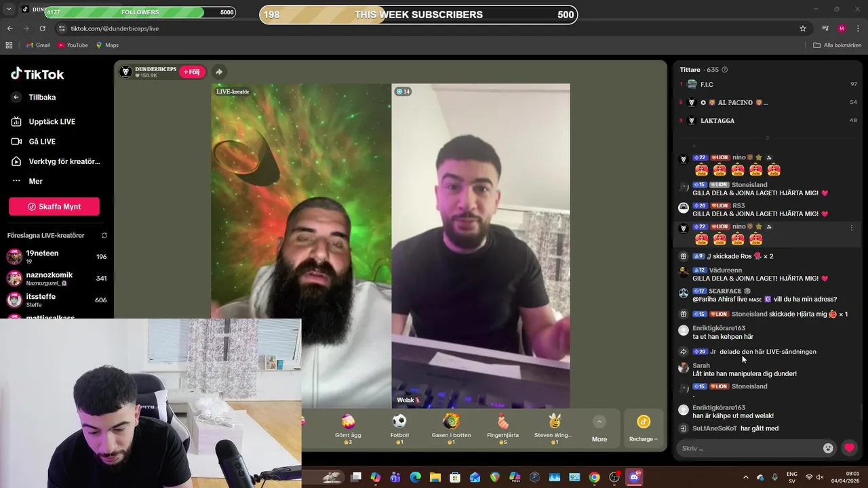Share the live stream via the arrow icon
This screenshot has width=868, height=488.
[218, 72]
